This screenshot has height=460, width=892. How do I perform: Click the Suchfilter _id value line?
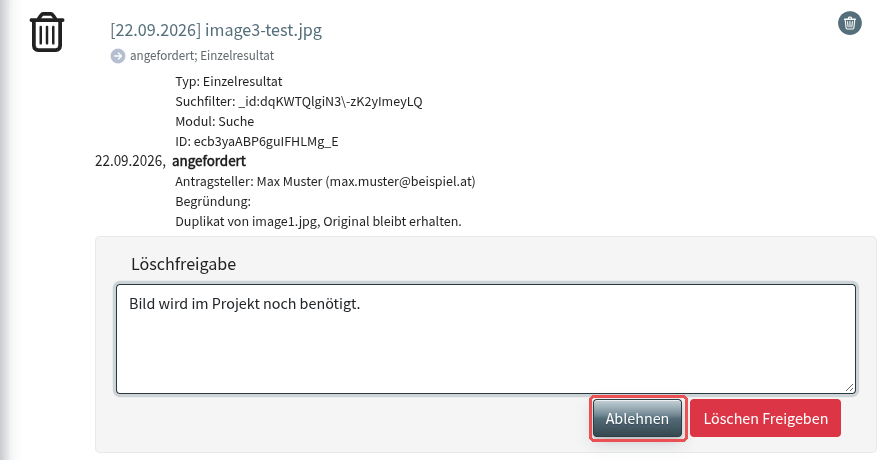tap(299, 102)
